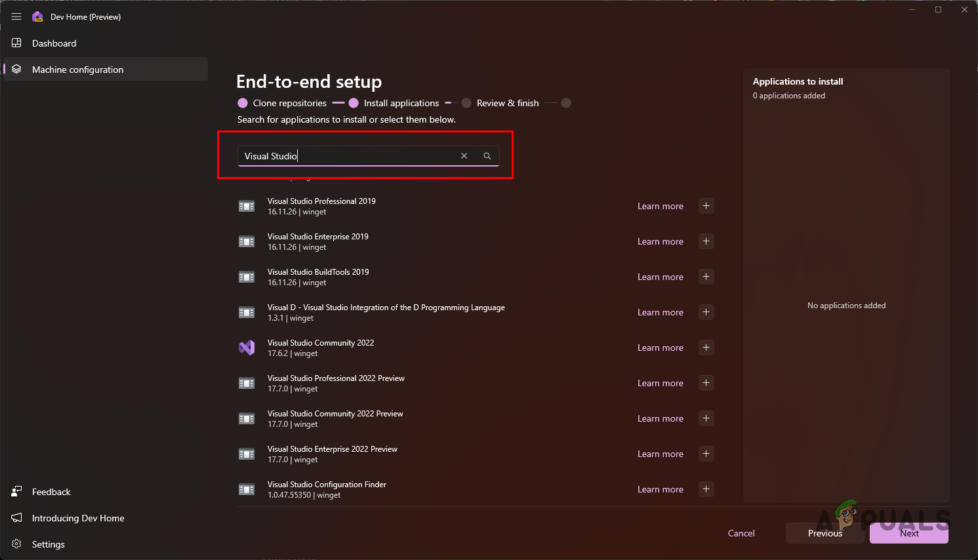Click the magnifying glass search icon
The image size is (978, 560).
[487, 155]
